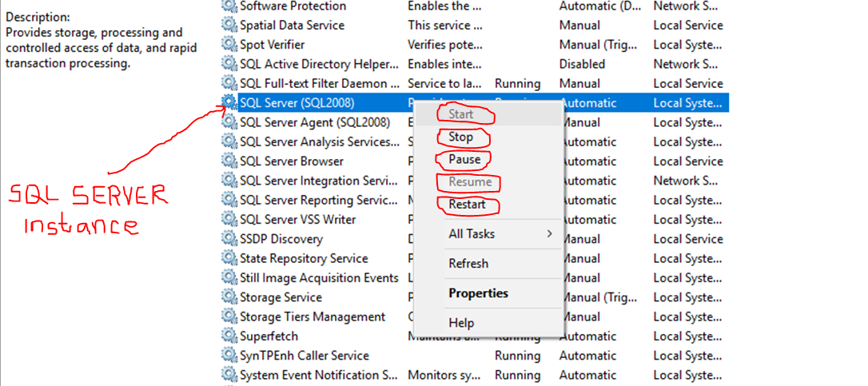Click gear icon of SQL Server Reporting Services
Viewport: 868px width, 386px height.
point(229,200)
